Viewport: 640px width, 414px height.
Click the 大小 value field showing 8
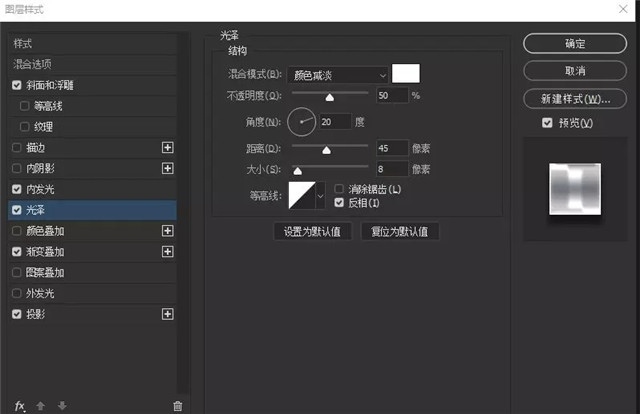(392, 169)
